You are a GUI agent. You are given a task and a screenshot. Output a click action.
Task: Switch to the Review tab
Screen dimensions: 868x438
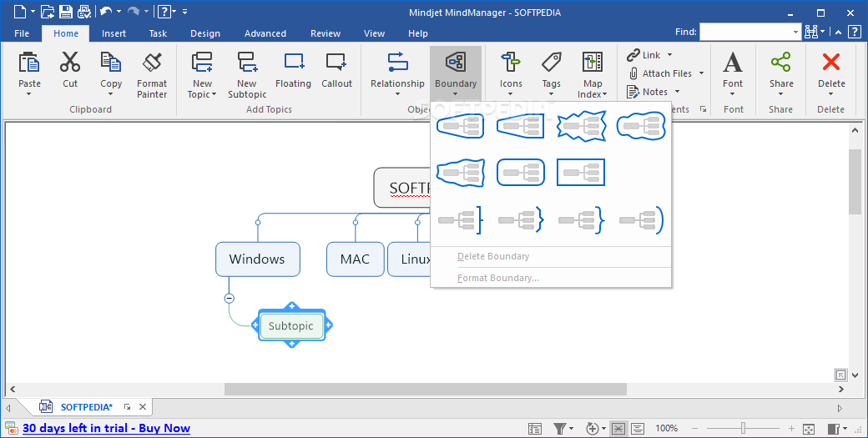click(x=325, y=33)
